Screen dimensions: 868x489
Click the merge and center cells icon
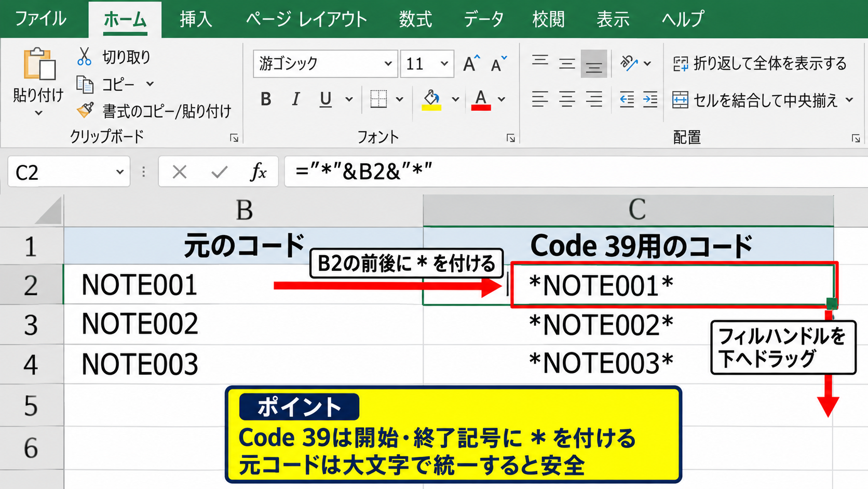pos(680,99)
